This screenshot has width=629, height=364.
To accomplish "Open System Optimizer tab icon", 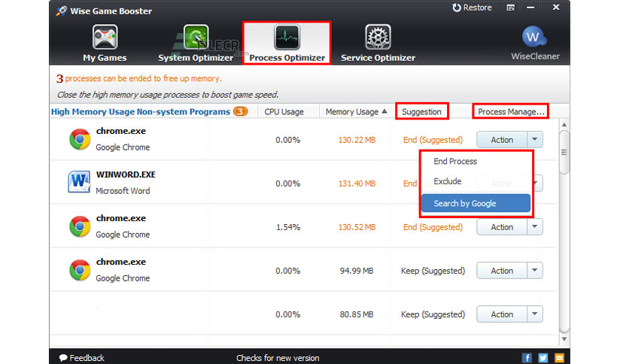I will tap(196, 37).
